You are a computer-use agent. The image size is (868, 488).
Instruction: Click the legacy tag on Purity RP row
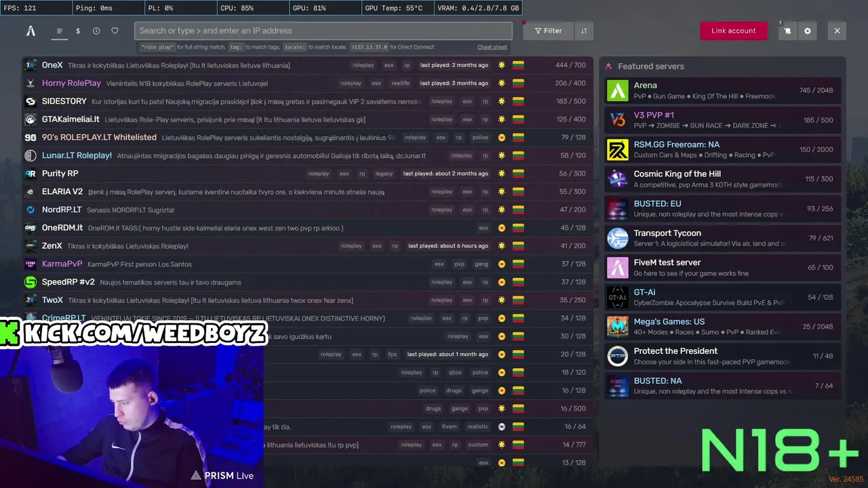coord(384,174)
